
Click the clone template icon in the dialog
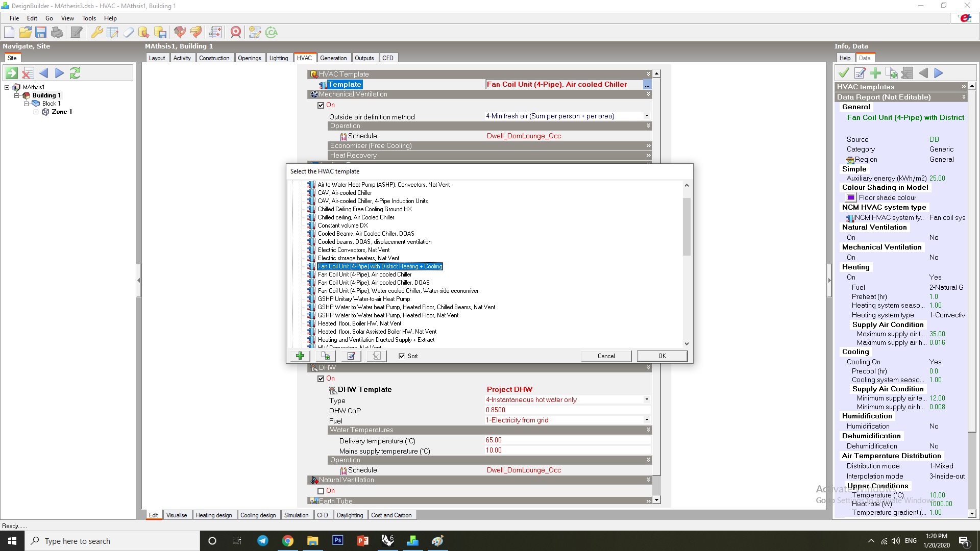[x=326, y=356]
